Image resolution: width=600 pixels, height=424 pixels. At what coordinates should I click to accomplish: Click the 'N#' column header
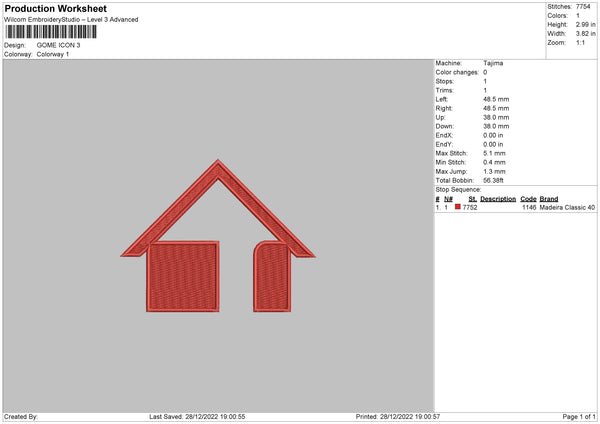pos(448,199)
